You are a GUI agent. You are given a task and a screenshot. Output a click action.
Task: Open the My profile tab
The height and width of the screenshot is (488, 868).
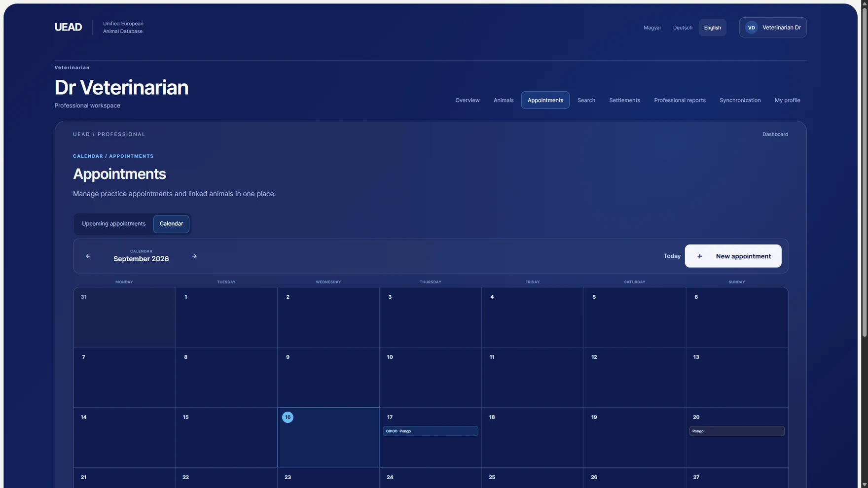[x=787, y=100]
